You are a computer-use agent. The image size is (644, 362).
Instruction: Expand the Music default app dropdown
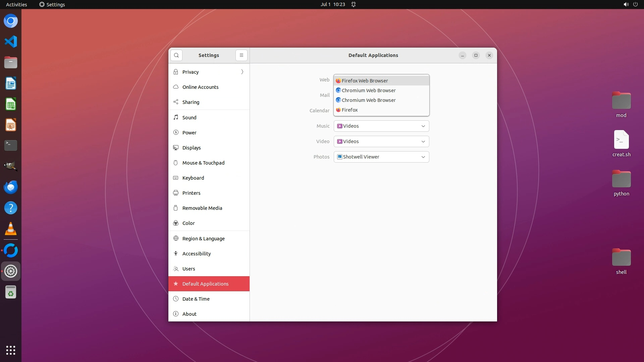381,126
